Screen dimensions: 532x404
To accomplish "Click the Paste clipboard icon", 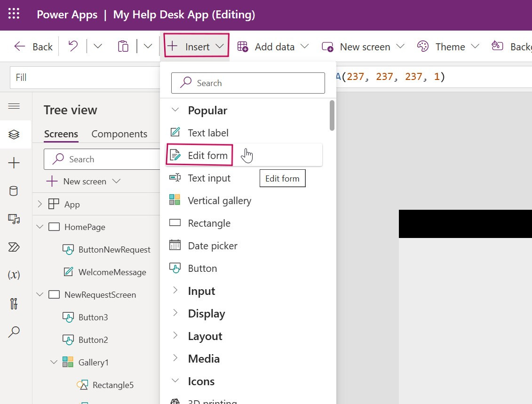I will [123, 46].
